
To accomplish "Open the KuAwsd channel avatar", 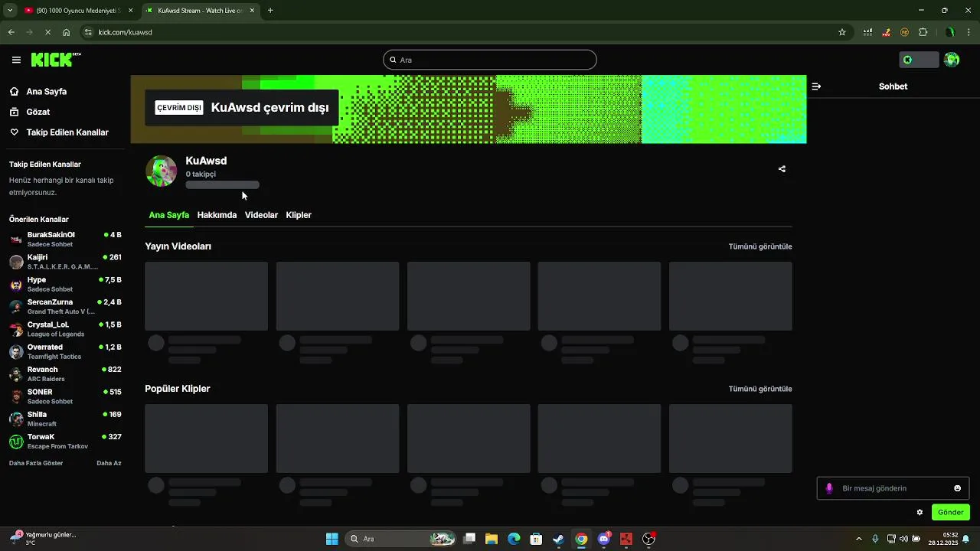I will 161,171.
